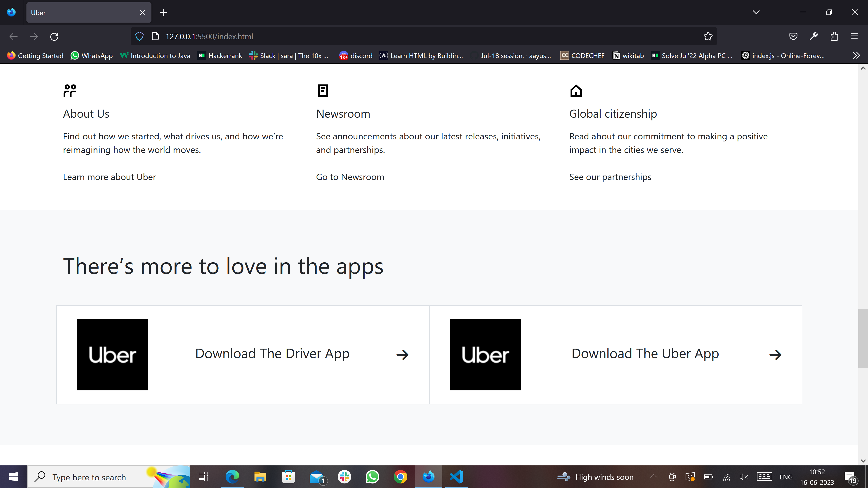Open Firefox application hamburger menu
The width and height of the screenshot is (868, 488).
tap(854, 36)
